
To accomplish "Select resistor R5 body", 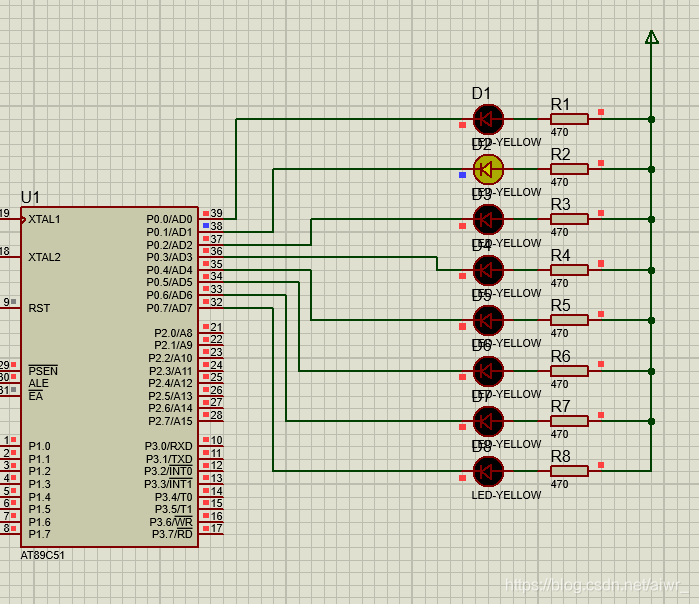I will tap(569, 320).
